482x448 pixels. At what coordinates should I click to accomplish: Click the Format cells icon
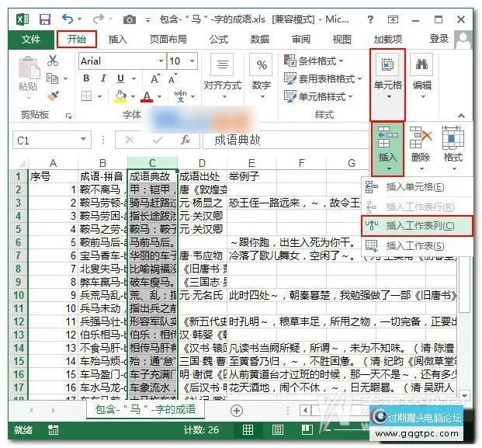click(x=453, y=137)
